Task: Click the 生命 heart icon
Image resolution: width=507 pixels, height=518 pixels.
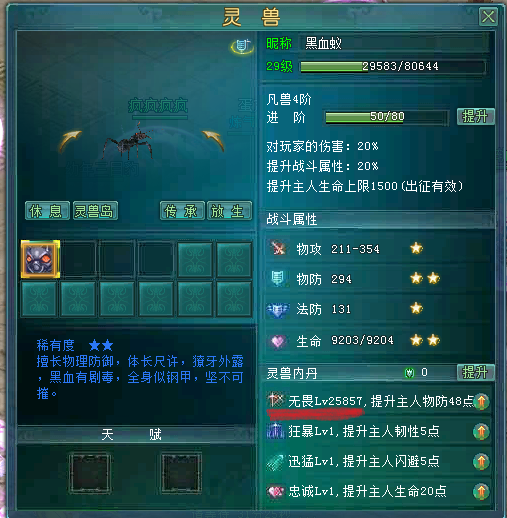Action: pos(278,341)
